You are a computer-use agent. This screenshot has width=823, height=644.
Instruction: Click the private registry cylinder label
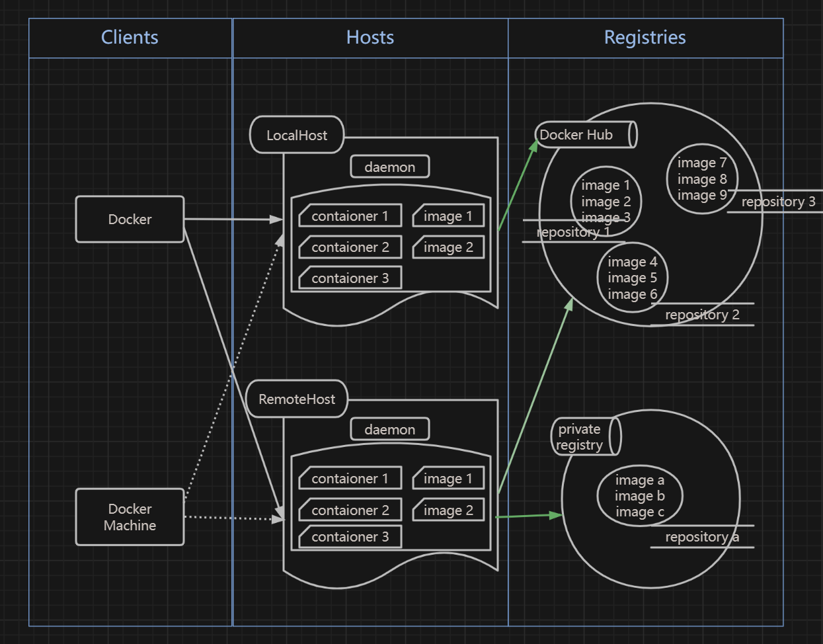(586, 436)
